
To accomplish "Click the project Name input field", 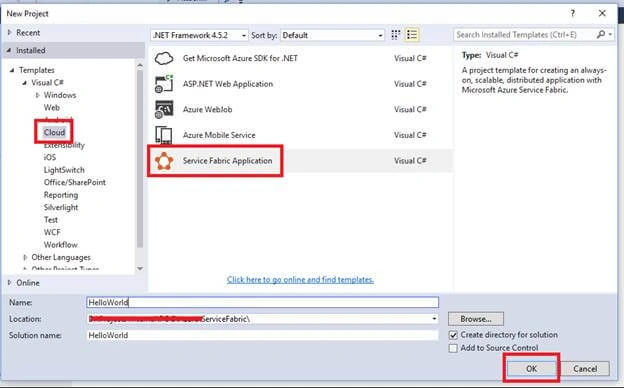I will point(263,302).
